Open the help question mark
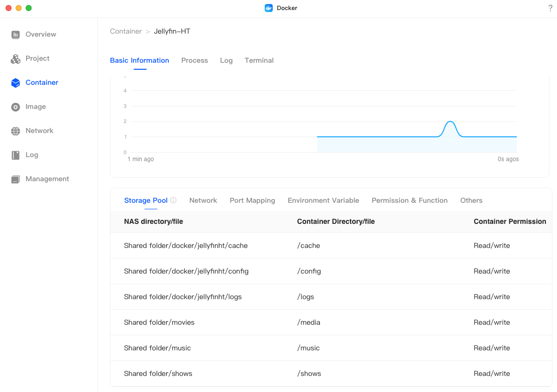Image resolution: width=557 pixels, height=392 pixels. [x=550, y=8]
